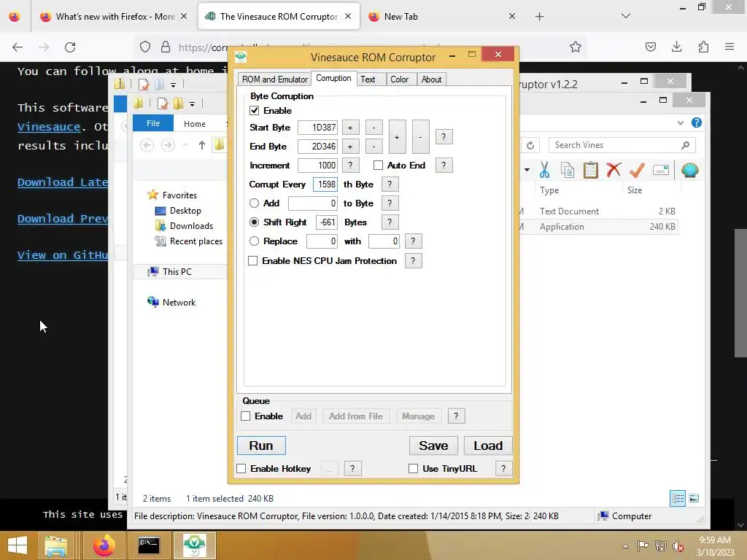Click the Load button
747x560 pixels.
pyautogui.click(x=488, y=446)
